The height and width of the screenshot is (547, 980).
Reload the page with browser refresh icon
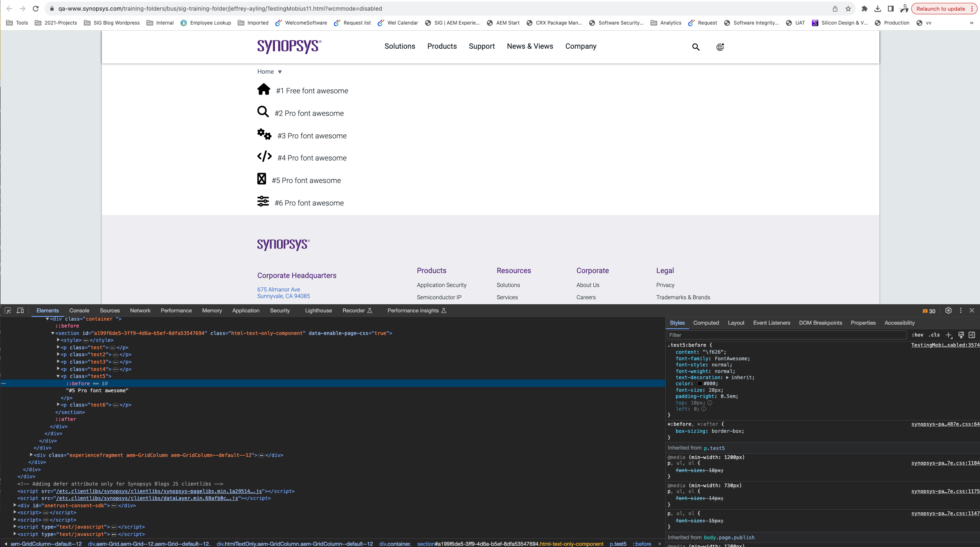(x=36, y=9)
